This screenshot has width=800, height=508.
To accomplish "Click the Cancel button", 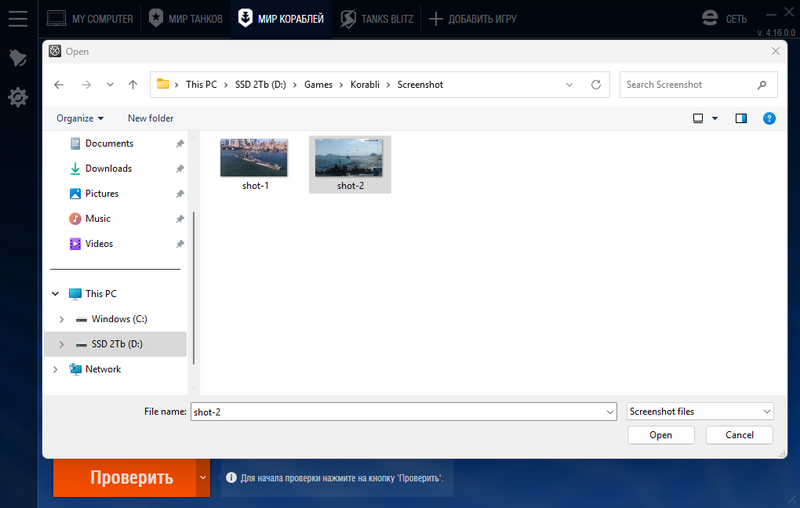I will (739, 435).
